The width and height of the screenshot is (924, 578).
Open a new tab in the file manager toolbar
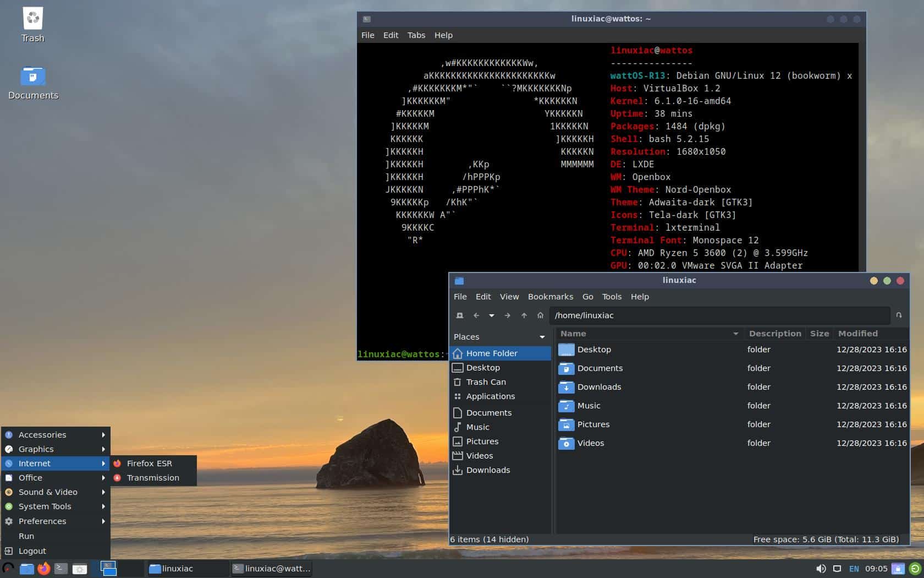[460, 315]
